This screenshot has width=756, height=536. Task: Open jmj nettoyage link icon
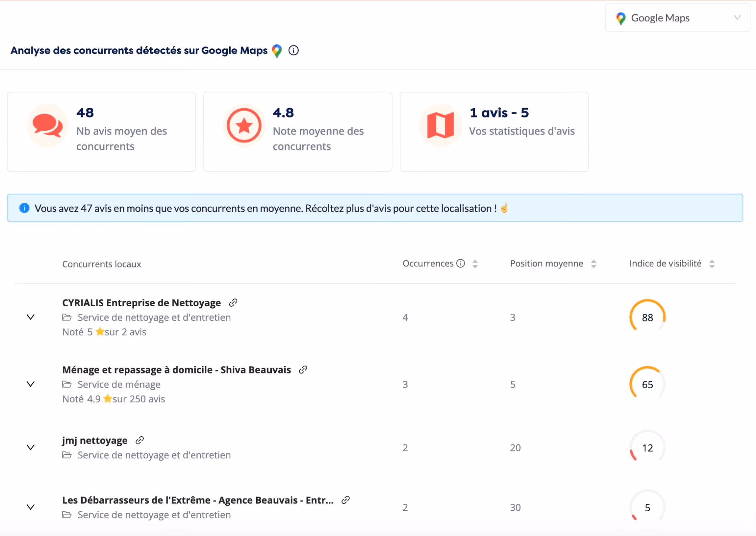[140, 440]
